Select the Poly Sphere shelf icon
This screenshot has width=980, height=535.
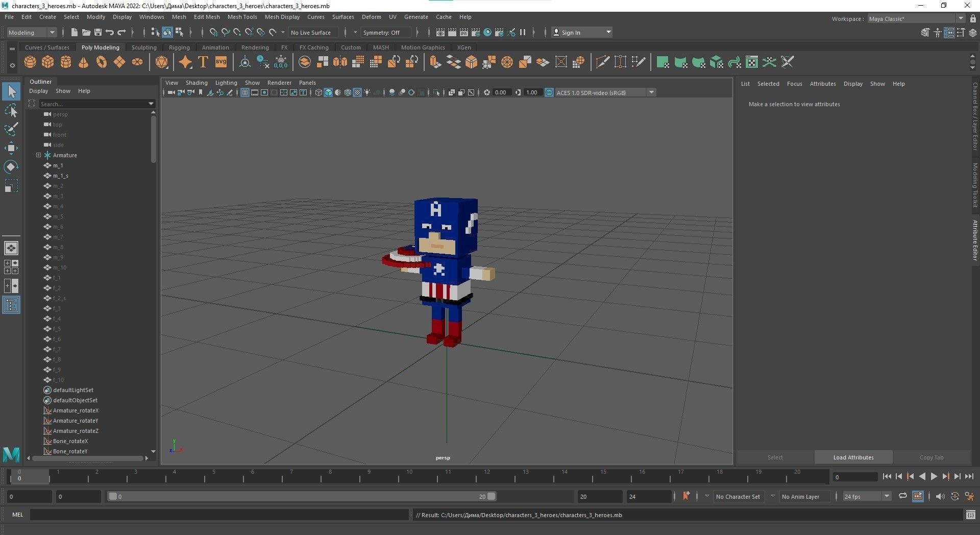tap(30, 62)
